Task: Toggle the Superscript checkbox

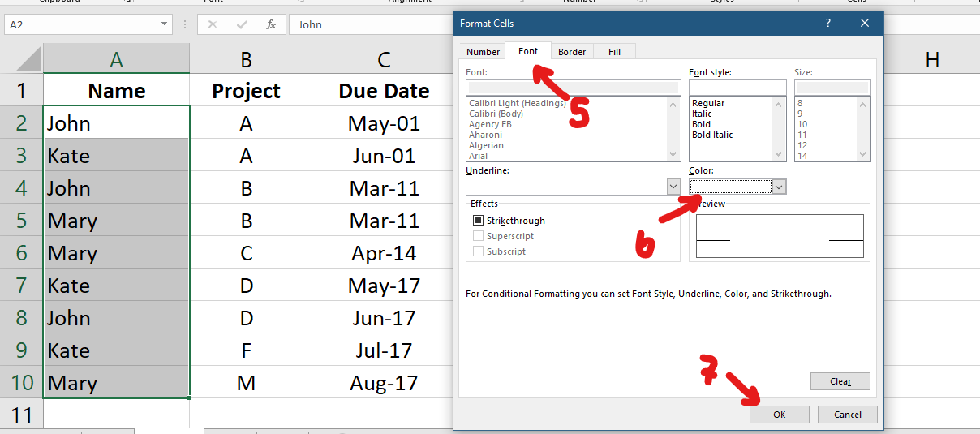Action: coord(479,236)
